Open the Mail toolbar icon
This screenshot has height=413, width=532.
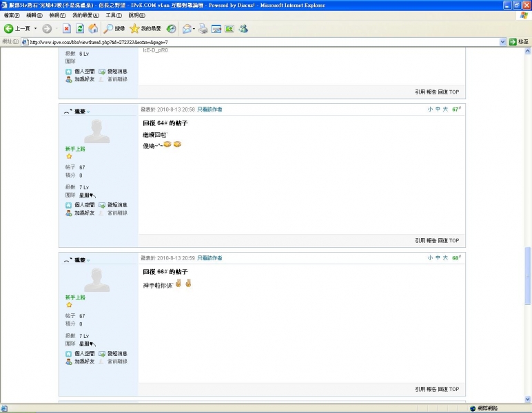187,28
